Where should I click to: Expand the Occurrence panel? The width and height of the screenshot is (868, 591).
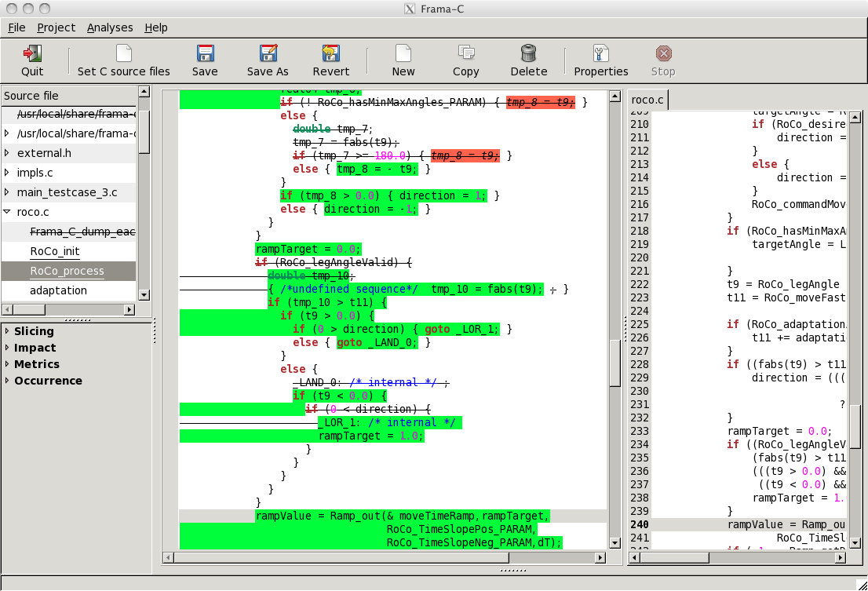(x=6, y=381)
